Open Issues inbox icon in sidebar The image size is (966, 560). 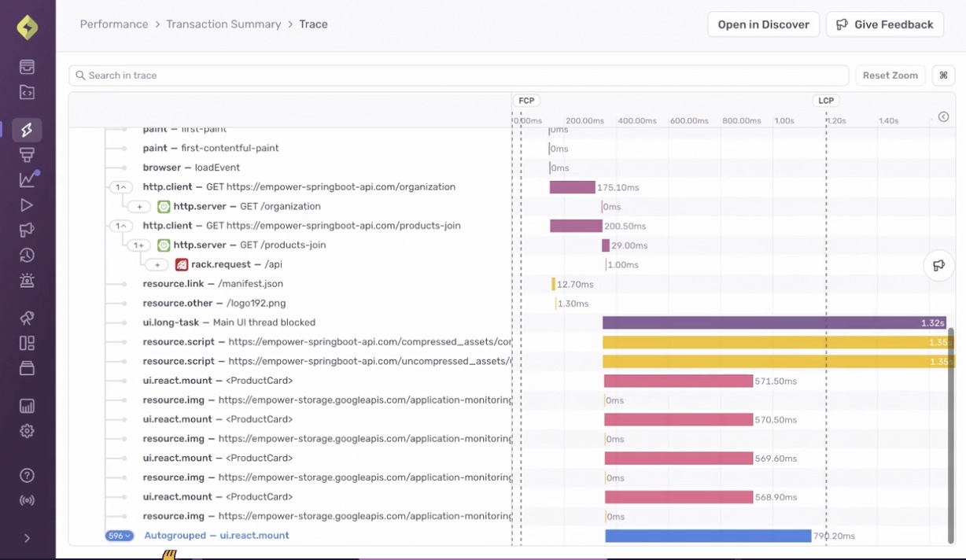pos(27,67)
